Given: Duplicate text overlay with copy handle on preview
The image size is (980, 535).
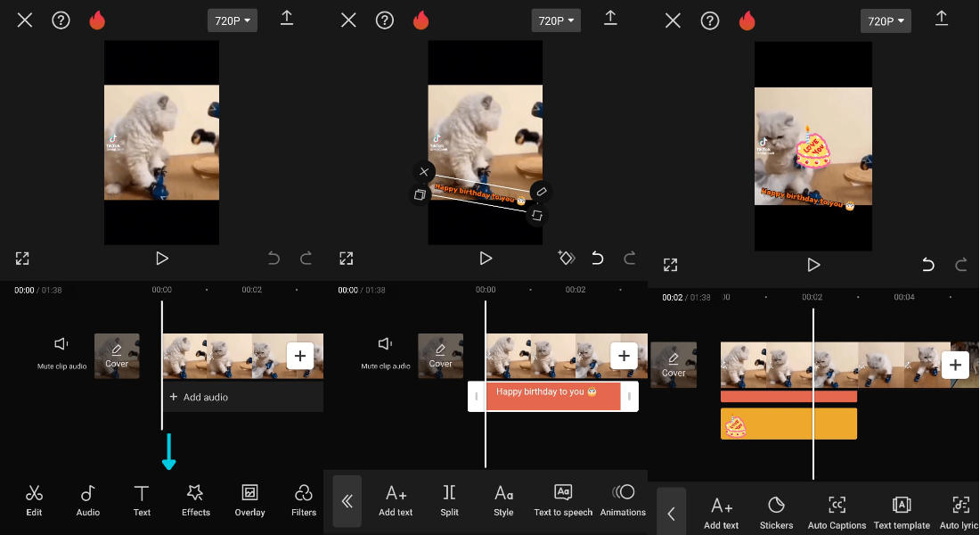Looking at the screenshot, I should [x=420, y=194].
